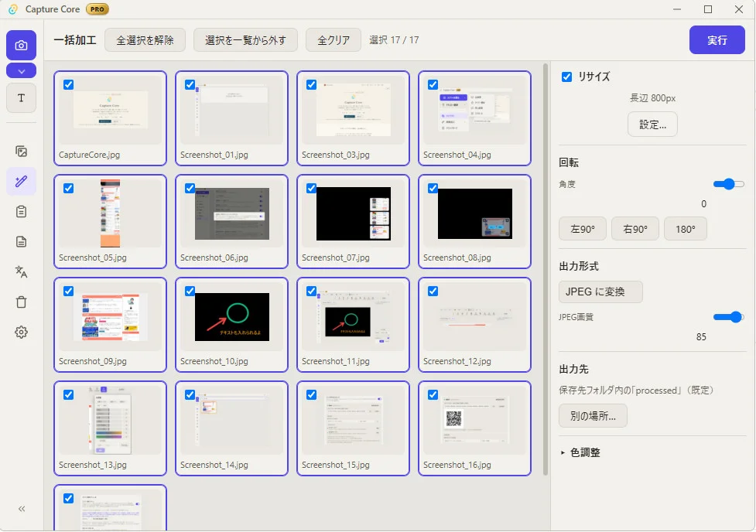Uncheck Screenshot_03.jpg checkbox
This screenshot has height=532, width=756.
(312, 85)
